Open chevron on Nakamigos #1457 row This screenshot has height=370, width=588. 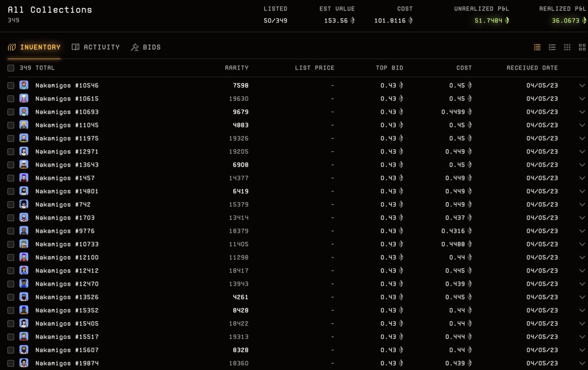tap(582, 178)
